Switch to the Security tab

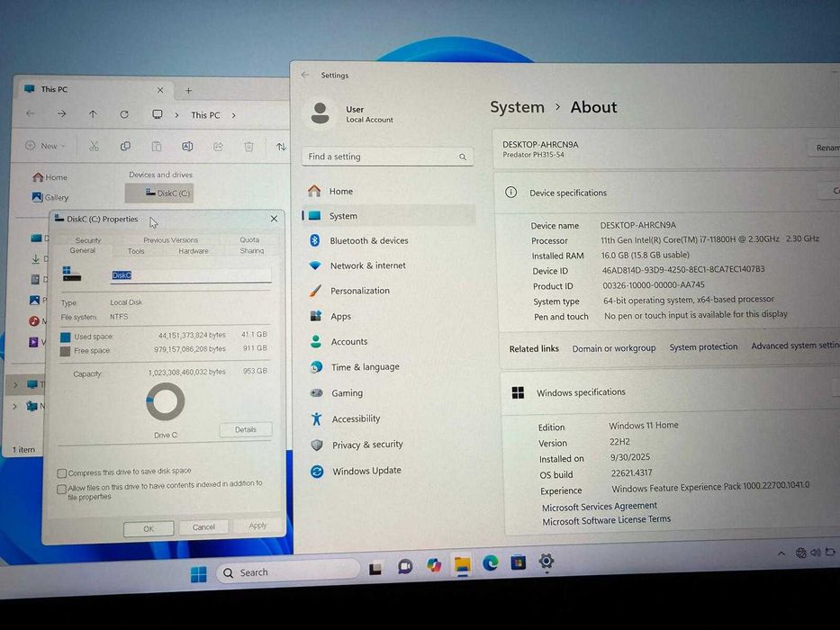(88, 240)
